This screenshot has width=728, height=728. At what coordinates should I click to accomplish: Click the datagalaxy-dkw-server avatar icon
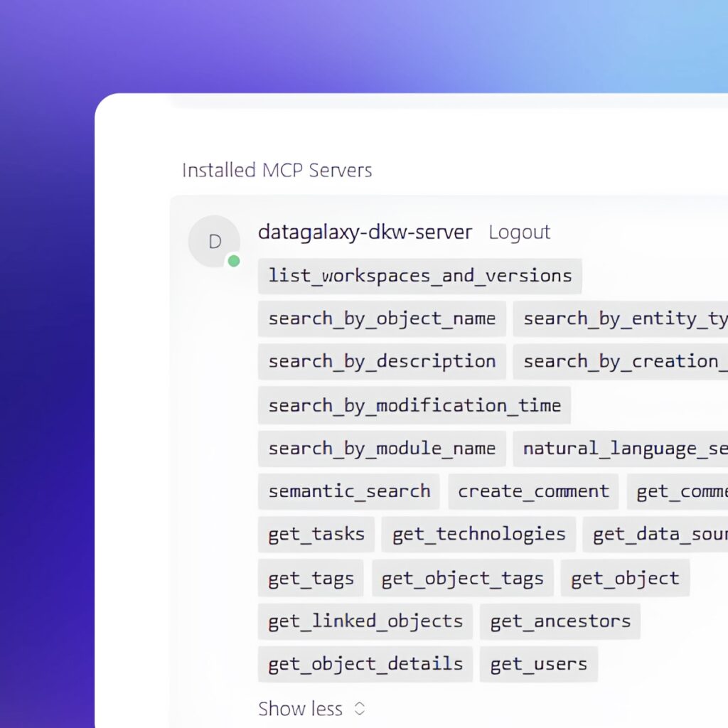tap(214, 242)
